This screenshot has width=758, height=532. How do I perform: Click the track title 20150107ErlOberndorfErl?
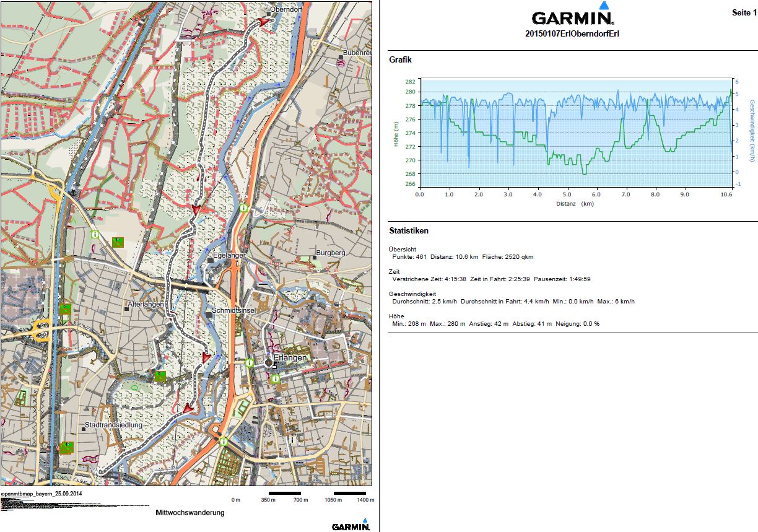572,33
